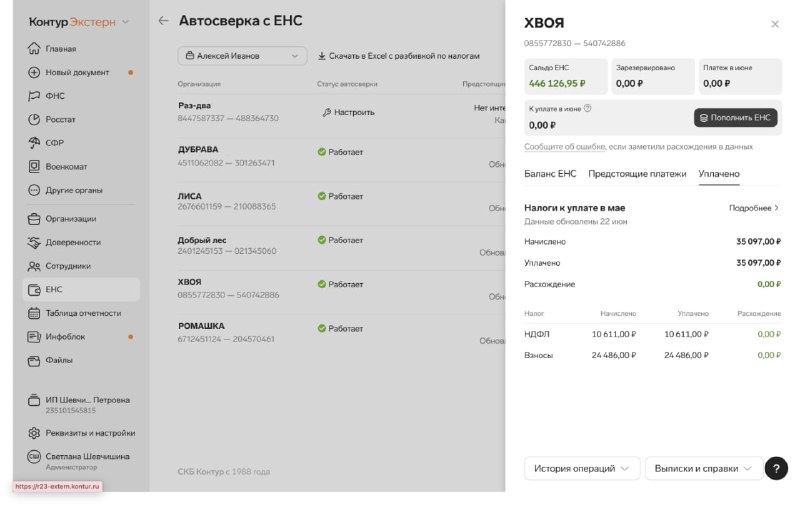Click the Военкомат icon in sidebar
The image size is (800, 507).
click(x=34, y=166)
